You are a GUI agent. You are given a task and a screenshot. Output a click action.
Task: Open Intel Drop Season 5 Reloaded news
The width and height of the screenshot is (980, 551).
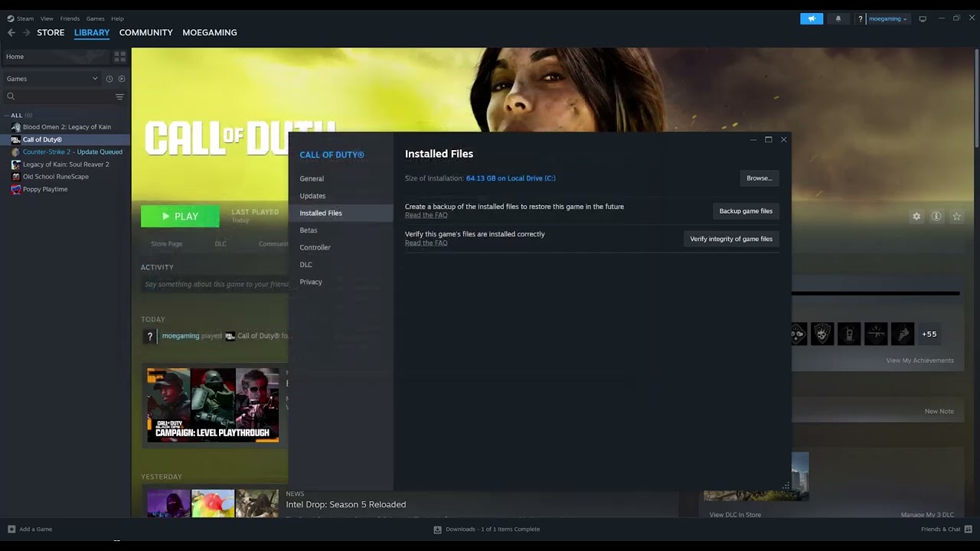click(x=346, y=504)
